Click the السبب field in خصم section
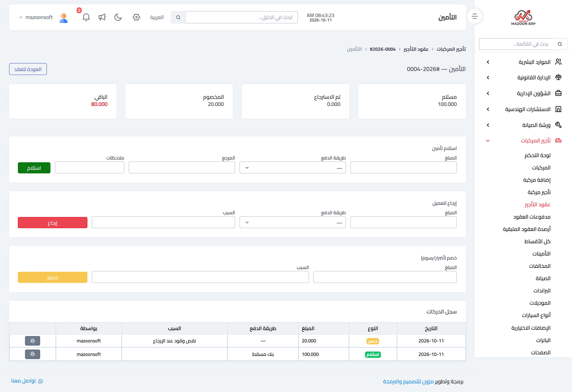Image resolution: width=572 pixels, height=392 pixels. [200, 277]
